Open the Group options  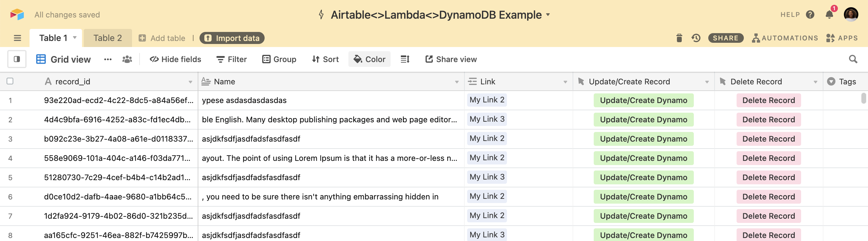(279, 59)
